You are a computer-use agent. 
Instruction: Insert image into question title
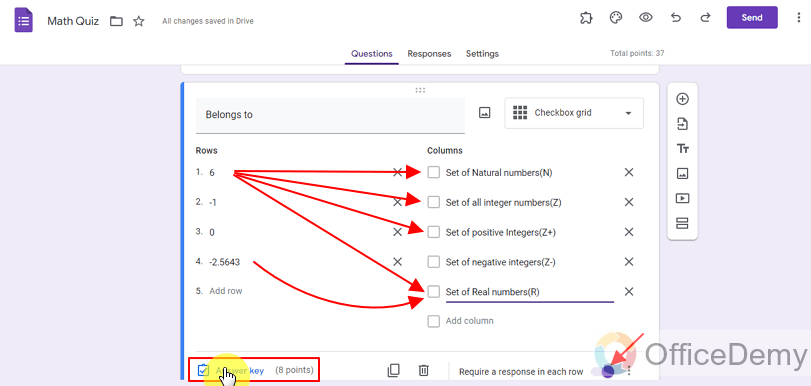[x=484, y=113]
